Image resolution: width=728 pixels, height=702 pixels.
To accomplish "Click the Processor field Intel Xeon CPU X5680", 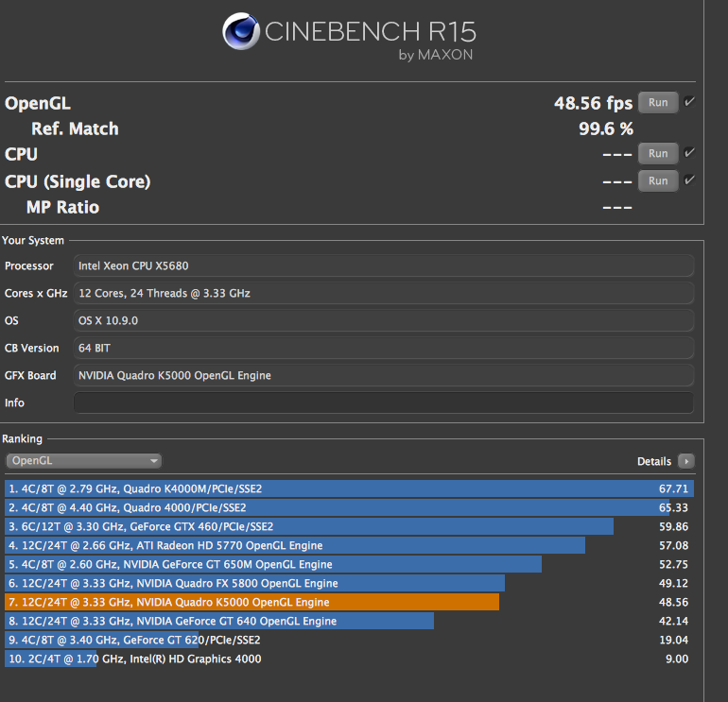I will pos(384,265).
